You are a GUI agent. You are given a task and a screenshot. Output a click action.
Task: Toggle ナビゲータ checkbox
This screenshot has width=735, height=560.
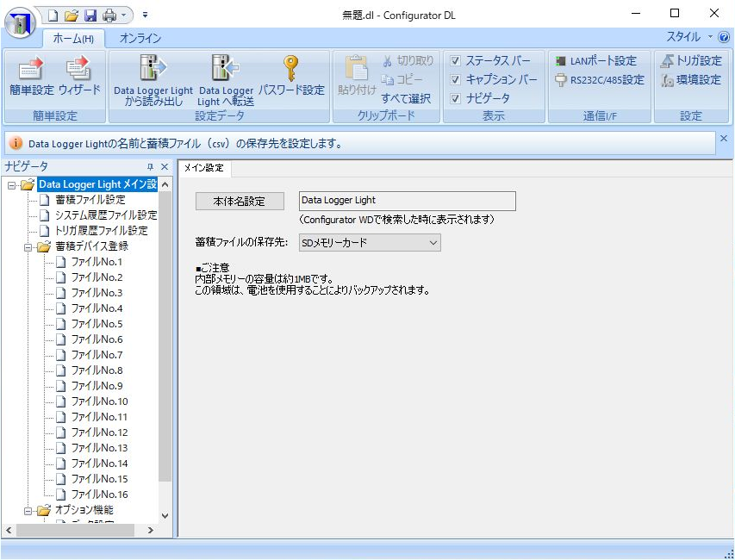tap(455, 98)
